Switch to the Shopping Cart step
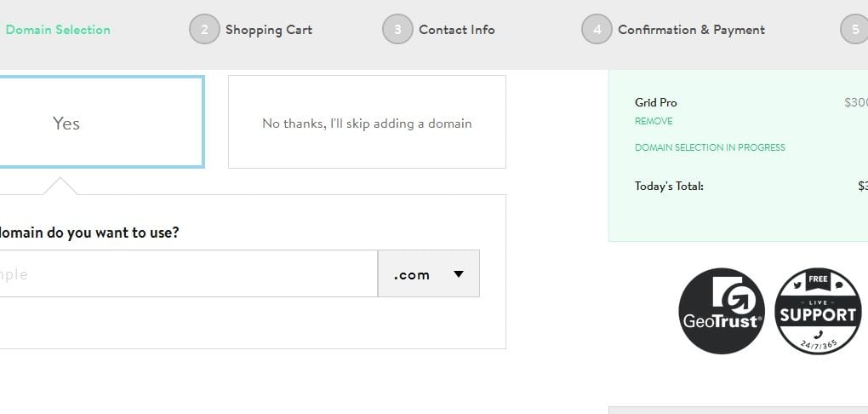 [x=268, y=30]
